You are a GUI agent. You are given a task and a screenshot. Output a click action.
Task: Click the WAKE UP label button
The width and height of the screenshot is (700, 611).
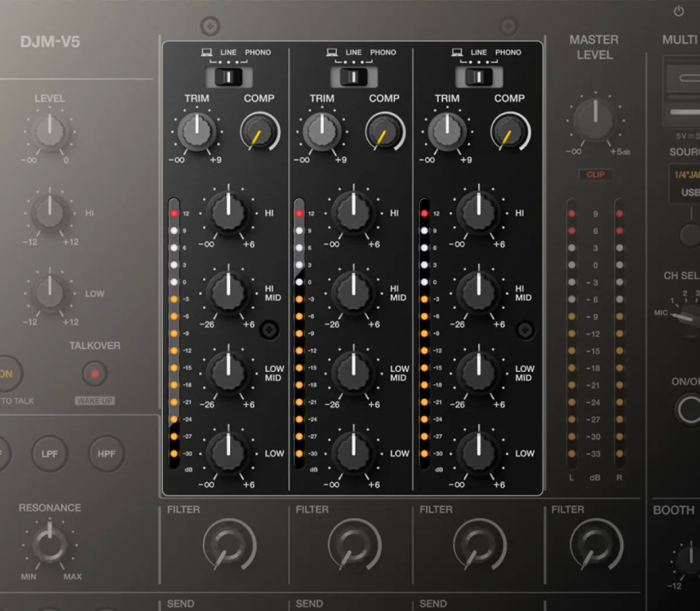pyautogui.click(x=95, y=401)
